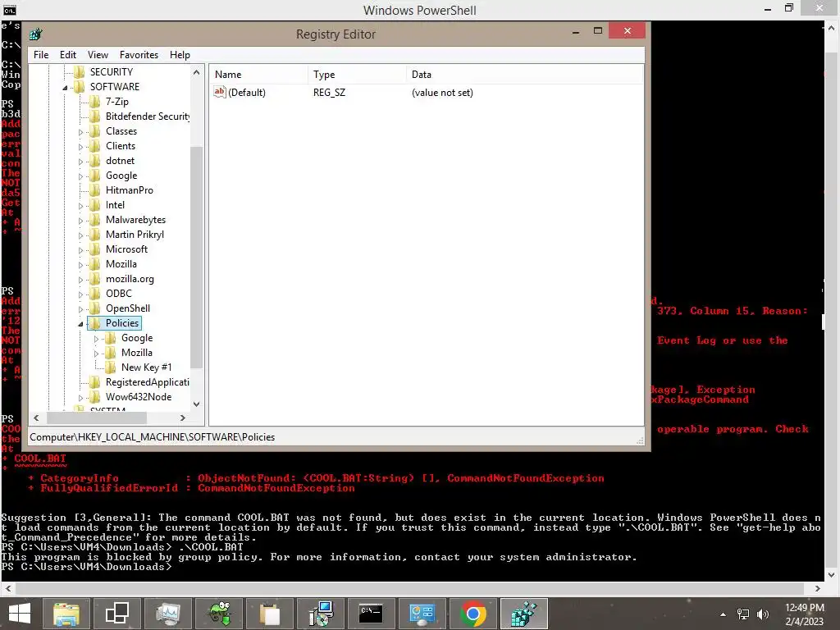Select the 7-Zip key
Image resolution: width=840 pixels, height=630 pixels.
coord(116,101)
